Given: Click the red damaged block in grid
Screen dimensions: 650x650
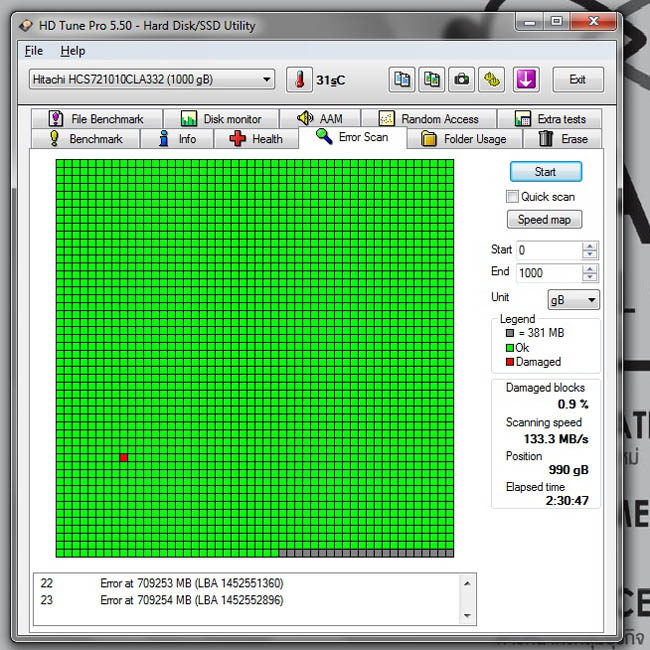Looking at the screenshot, I should (x=124, y=457).
